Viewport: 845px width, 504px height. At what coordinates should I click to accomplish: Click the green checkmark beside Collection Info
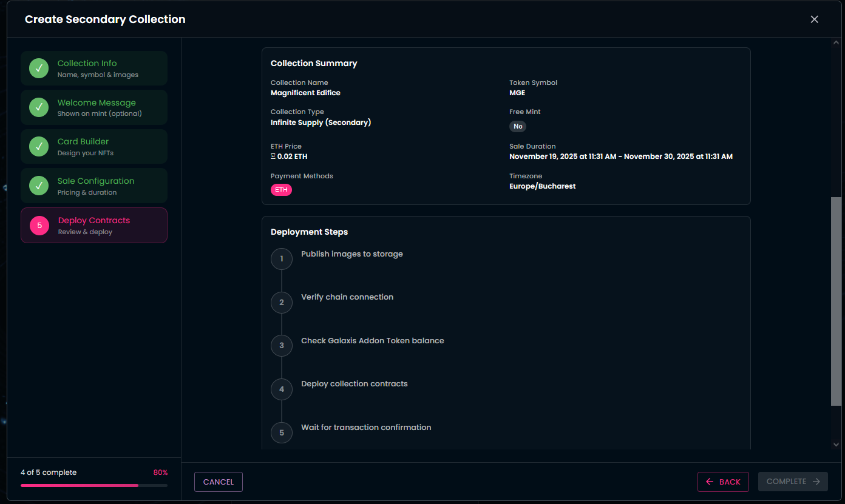(x=39, y=69)
